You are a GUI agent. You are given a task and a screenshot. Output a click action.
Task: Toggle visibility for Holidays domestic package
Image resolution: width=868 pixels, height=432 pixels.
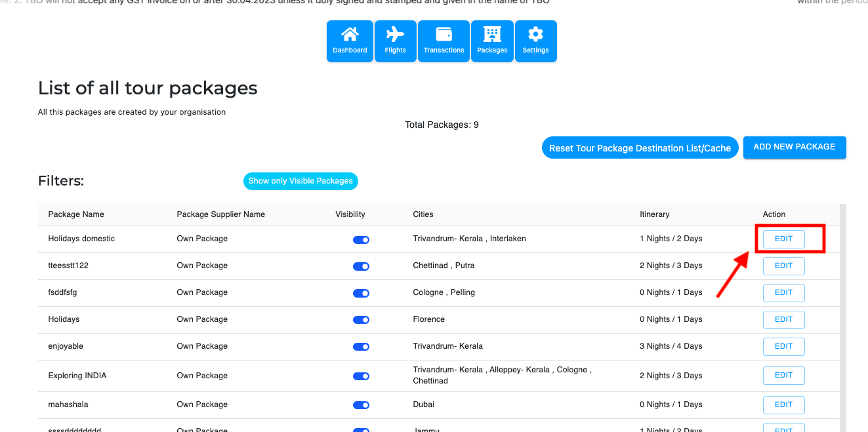click(361, 240)
